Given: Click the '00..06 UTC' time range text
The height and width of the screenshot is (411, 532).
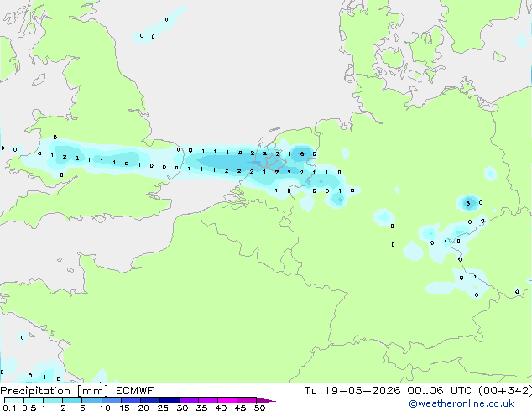Looking at the screenshot, I should pos(439,391).
